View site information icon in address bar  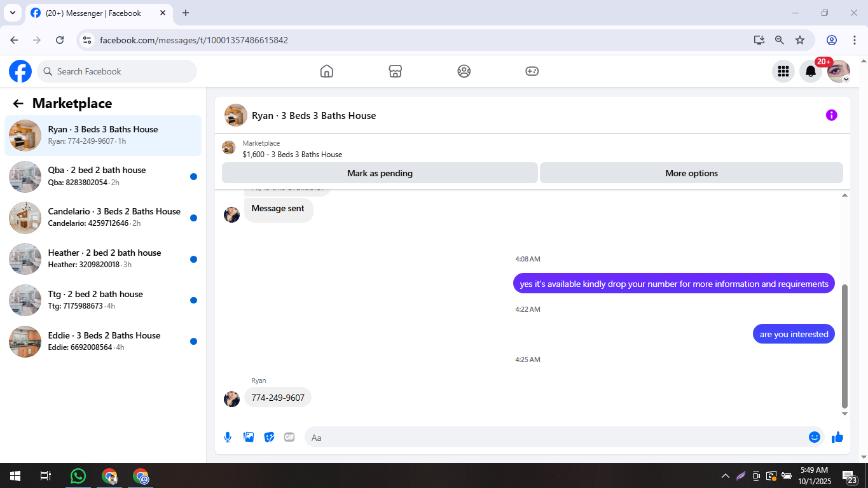(87, 40)
